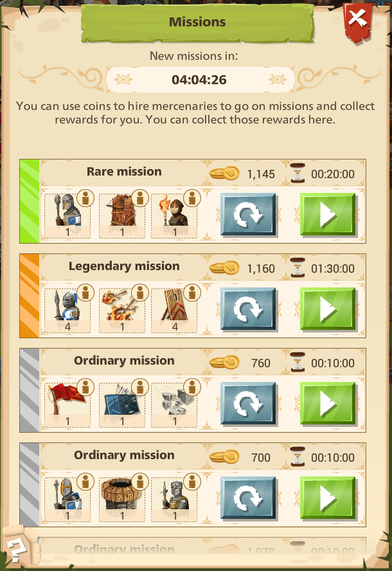Screen dimensions: 392x571
Task: Reroll the Legendary mission
Action: click(x=248, y=309)
